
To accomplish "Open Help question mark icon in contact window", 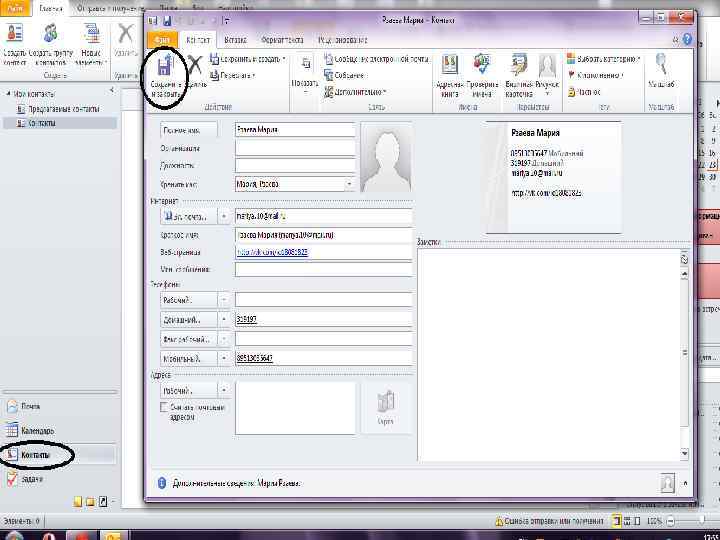I will pos(687,40).
